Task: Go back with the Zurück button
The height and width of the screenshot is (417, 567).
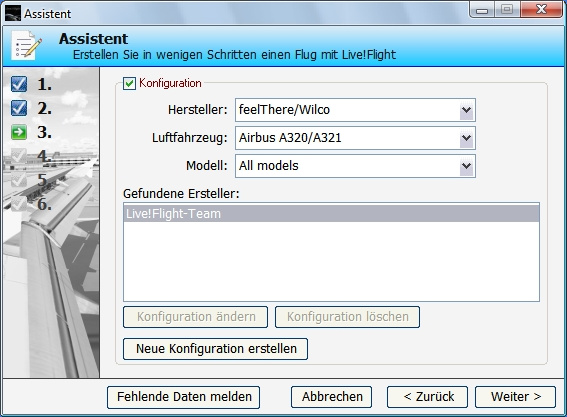Action: pyautogui.click(x=427, y=397)
